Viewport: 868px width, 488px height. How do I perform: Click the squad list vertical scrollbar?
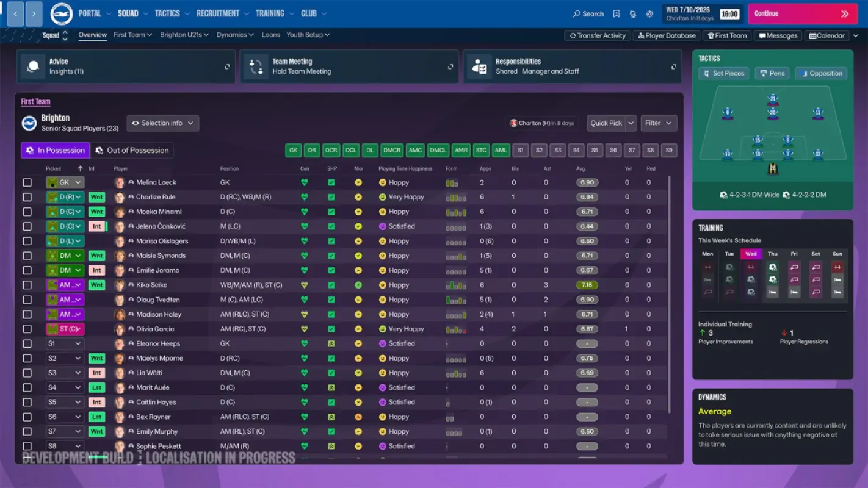[x=670, y=293]
